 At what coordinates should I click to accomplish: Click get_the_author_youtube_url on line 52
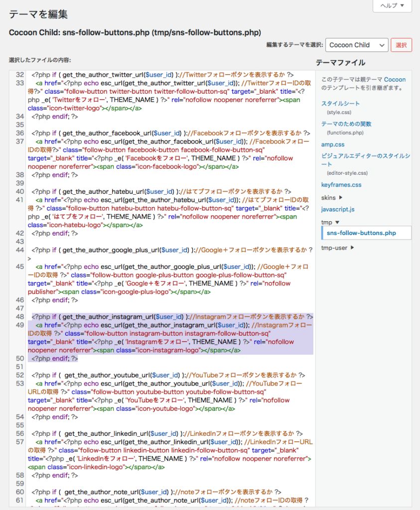(108, 376)
